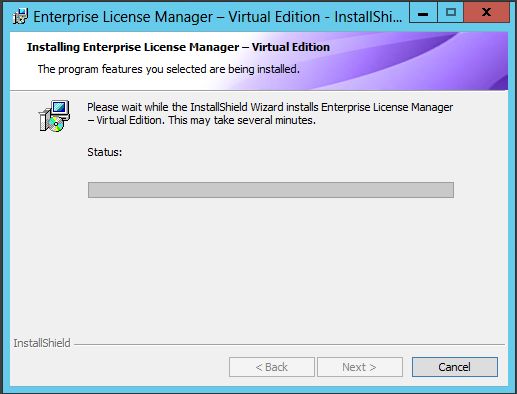This screenshot has width=517, height=394.
Task: Click the bold Installing Enterprise License Manager heading
Action: [x=178, y=47]
